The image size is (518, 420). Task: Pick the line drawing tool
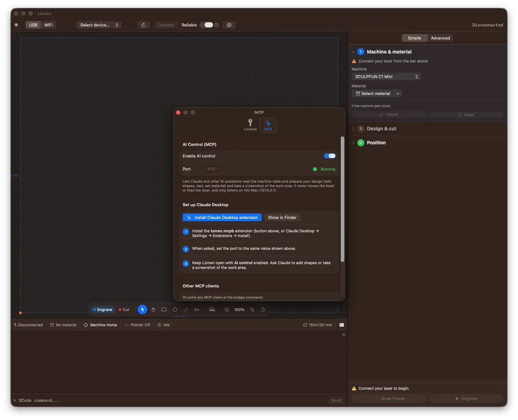coord(186,309)
